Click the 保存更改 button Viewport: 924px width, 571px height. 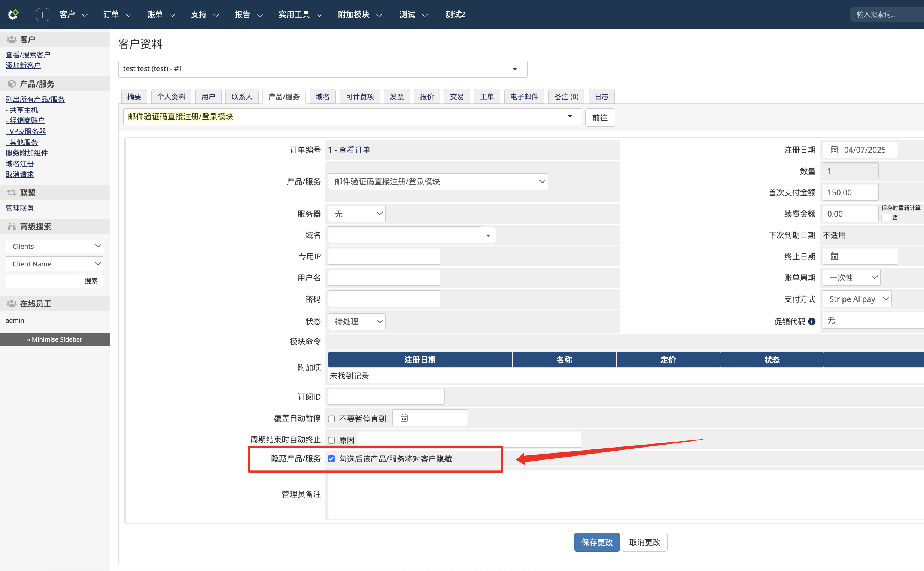tap(596, 542)
